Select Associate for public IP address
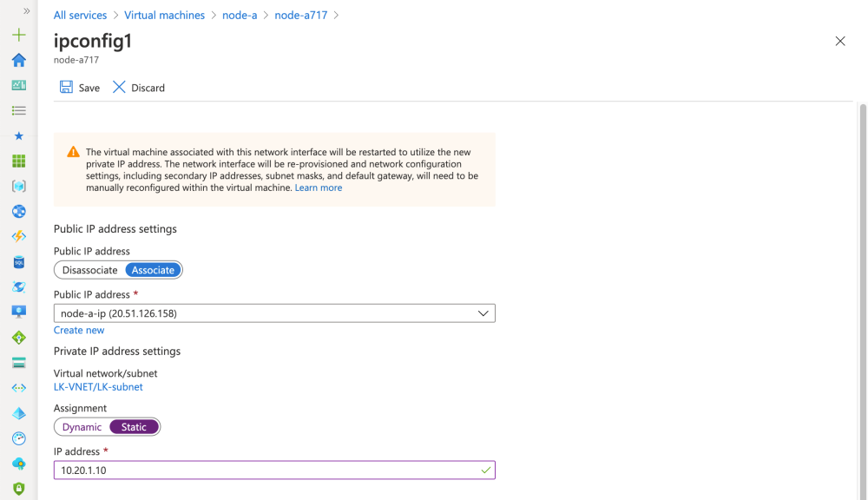This screenshot has width=868, height=500. [x=153, y=270]
